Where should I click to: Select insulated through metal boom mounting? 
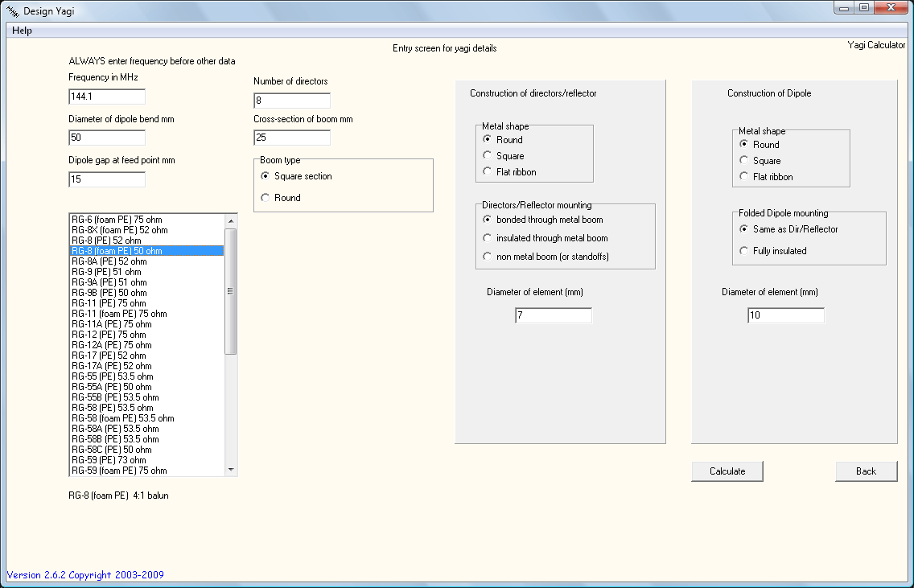(487, 238)
